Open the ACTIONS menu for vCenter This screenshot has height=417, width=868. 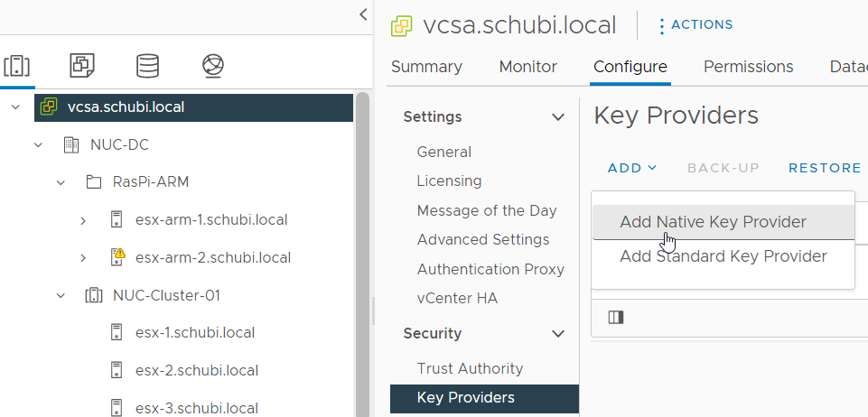tap(695, 25)
